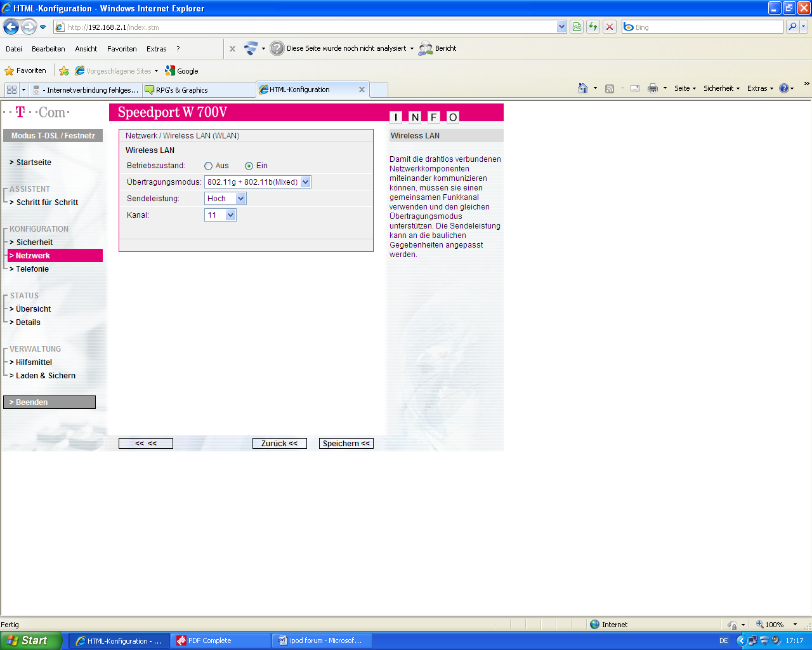The height and width of the screenshot is (650, 812).
Task: Open the tab list dropdown arrow
Action: [x=24, y=90]
